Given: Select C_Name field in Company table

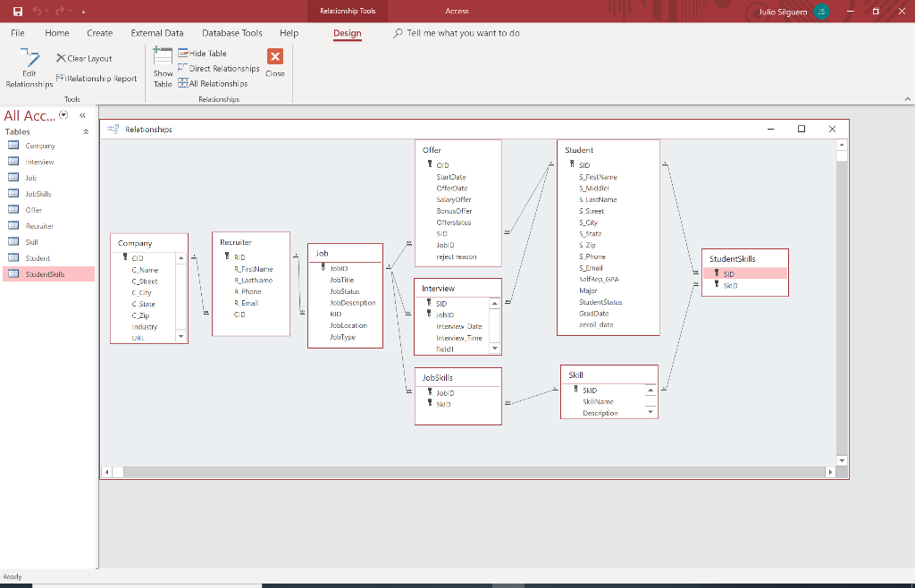Looking at the screenshot, I should 144,270.
